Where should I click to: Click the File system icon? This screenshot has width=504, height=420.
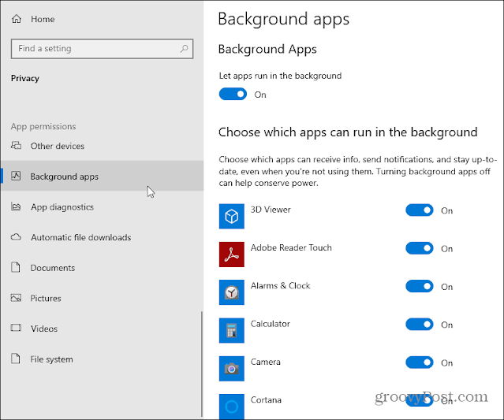tap(16, 359)
